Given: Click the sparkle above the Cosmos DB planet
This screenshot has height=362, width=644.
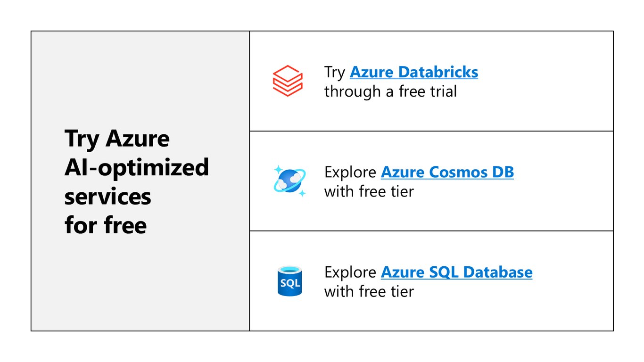Looking at the screenshot, I should pos(278,169).
